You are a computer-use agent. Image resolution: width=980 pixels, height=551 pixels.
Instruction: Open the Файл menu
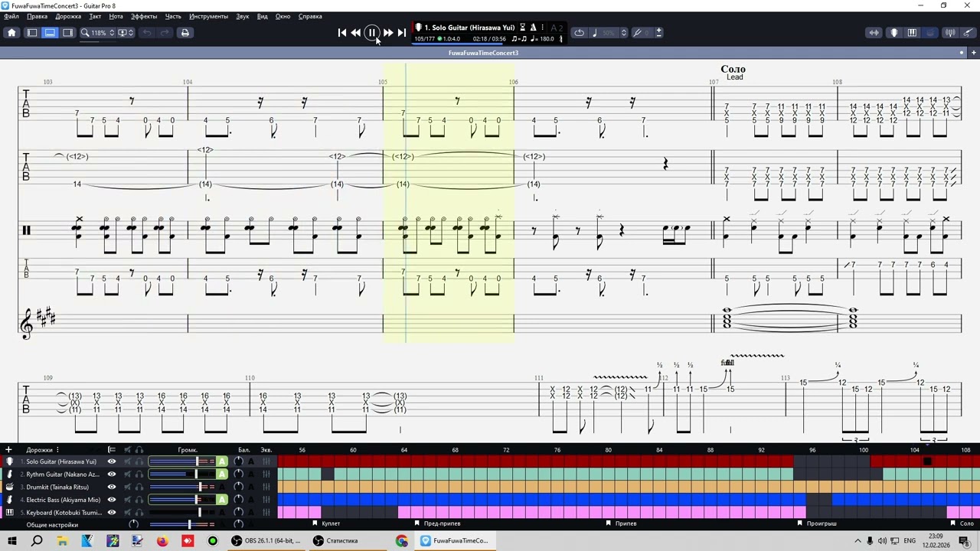[x=11, y=16]
